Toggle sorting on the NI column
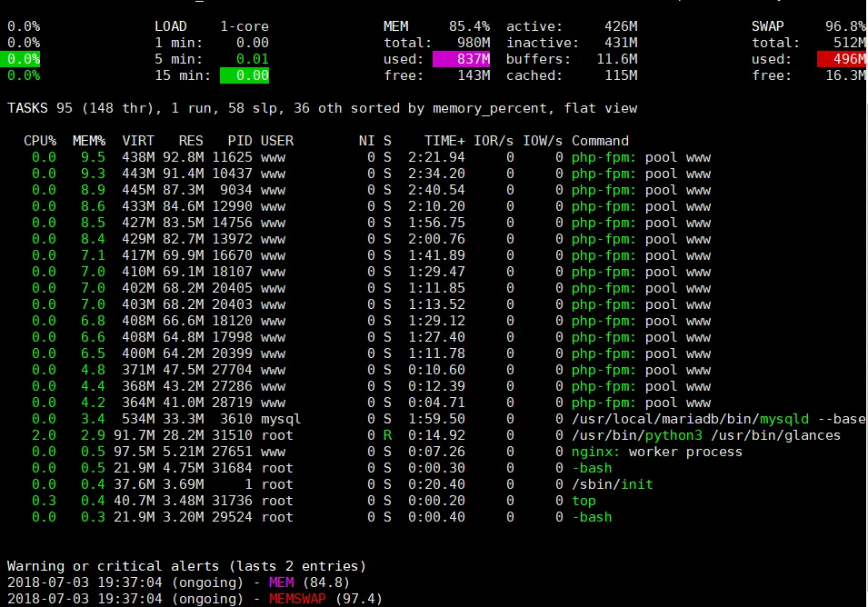 pos(367,140)
